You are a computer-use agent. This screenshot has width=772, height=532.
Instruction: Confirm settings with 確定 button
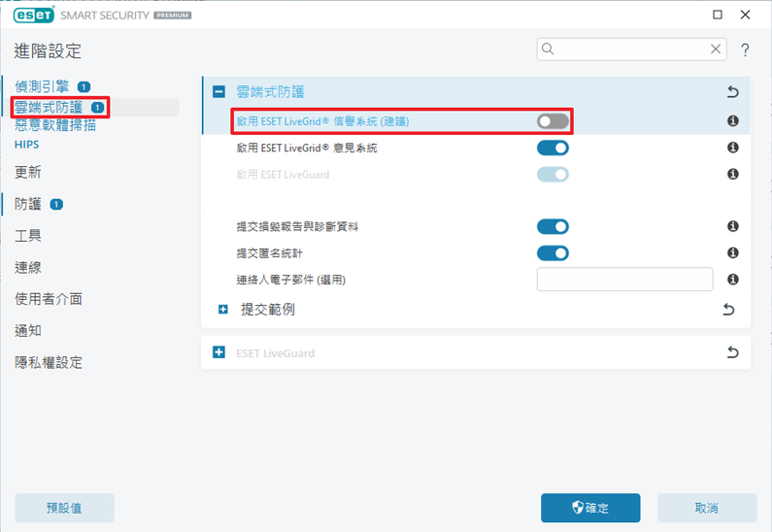pyautogui.click(x=590, y=508)
